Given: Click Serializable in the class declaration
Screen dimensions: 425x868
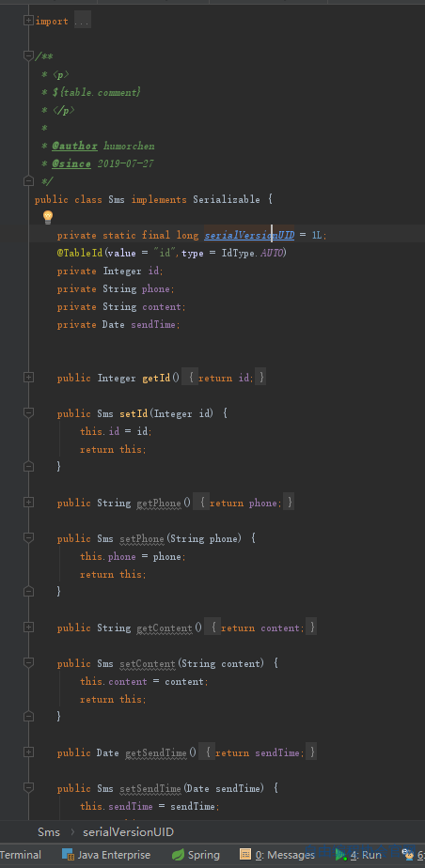Looking at the screenshot, I should [226, 199].
